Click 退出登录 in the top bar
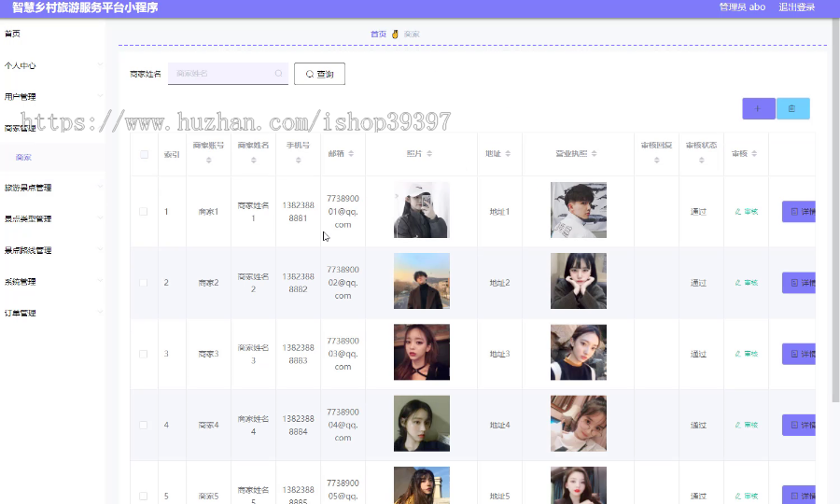This screenshot has height=504, width=840. pos(797,7)
